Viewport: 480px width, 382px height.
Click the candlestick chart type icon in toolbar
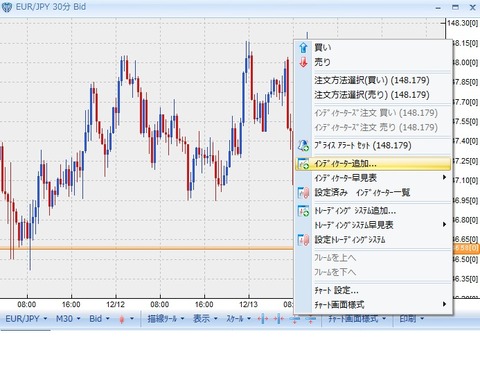[x=122, y=319]
